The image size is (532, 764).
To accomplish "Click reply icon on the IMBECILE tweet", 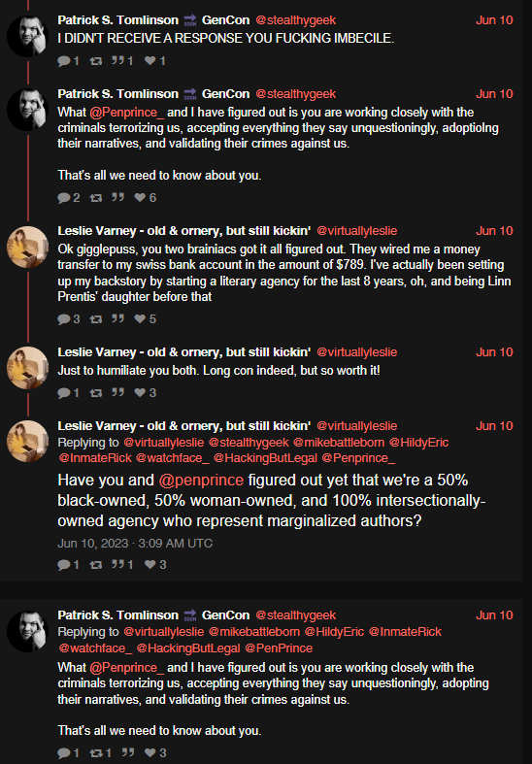I will (x=64, y=61).
